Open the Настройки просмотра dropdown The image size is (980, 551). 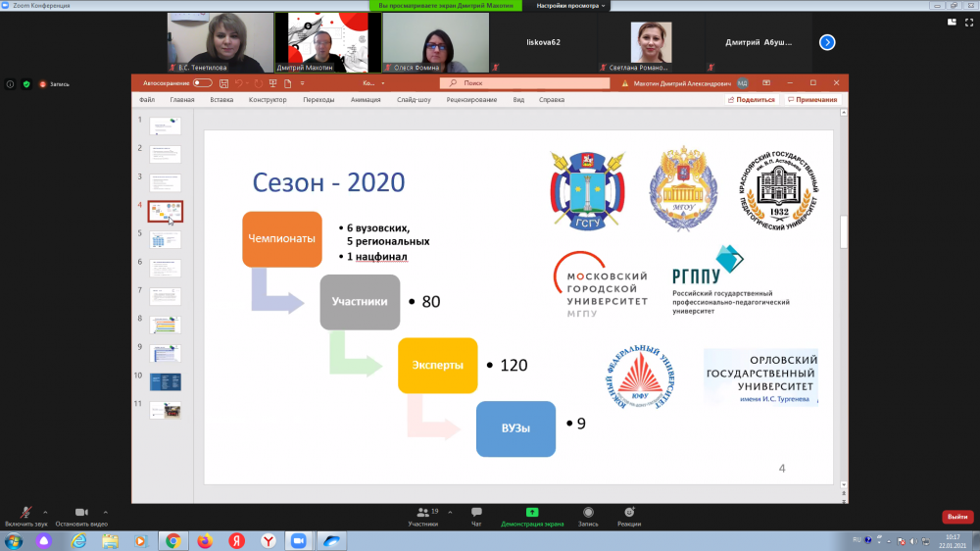(572, 6)
